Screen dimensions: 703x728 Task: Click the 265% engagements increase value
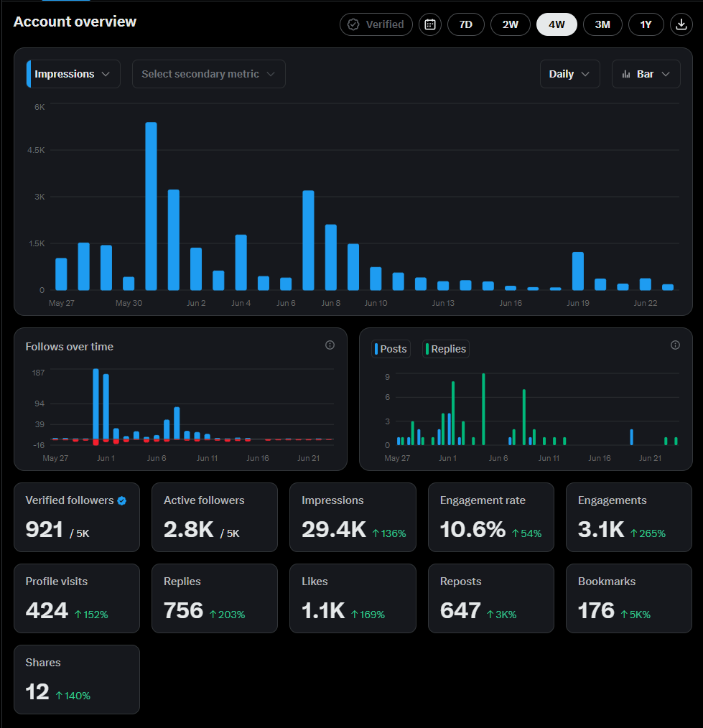(648, 533)
